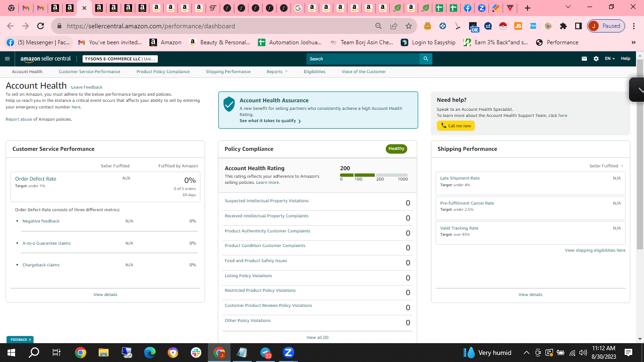644x362 pixels.
Task: Click the bookmark star in address bar
Action: point(409,26)
